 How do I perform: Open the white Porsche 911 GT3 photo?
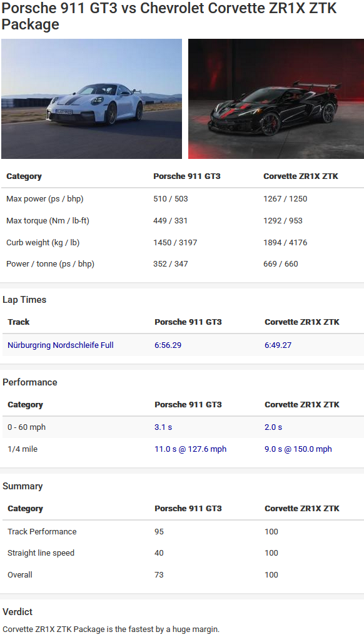[x=91, y=99]
